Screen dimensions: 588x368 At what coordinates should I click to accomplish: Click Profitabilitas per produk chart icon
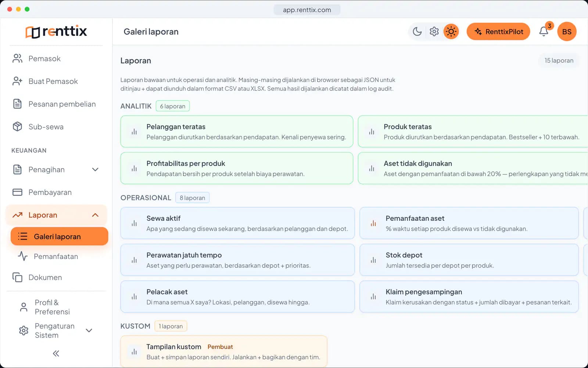[134, 169]
